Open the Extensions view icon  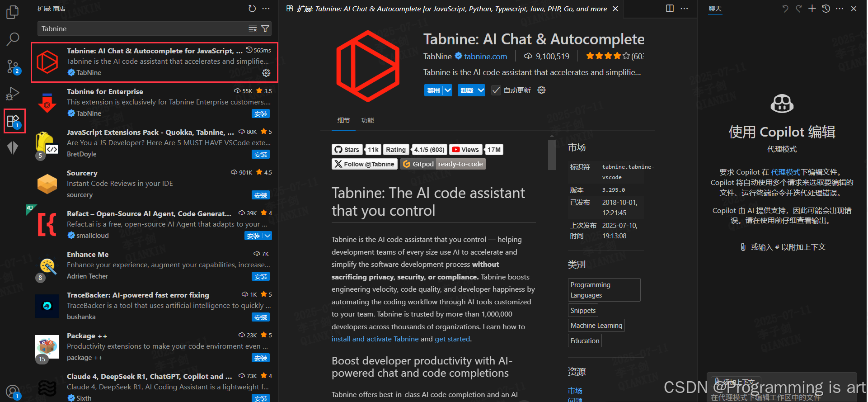[x=14, y=121]
